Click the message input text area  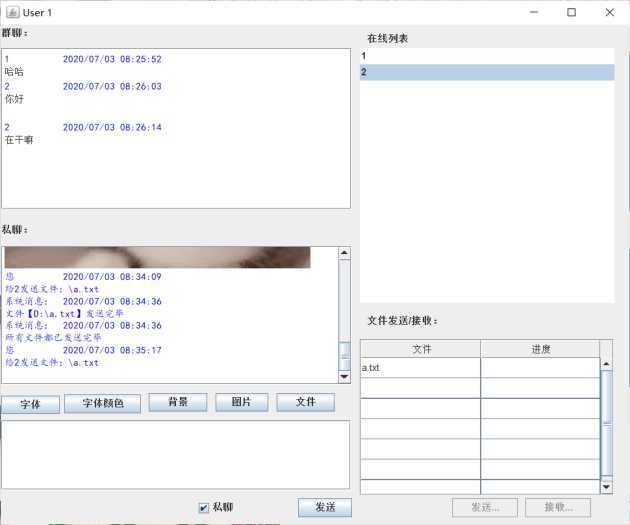(x=175, y=455)
